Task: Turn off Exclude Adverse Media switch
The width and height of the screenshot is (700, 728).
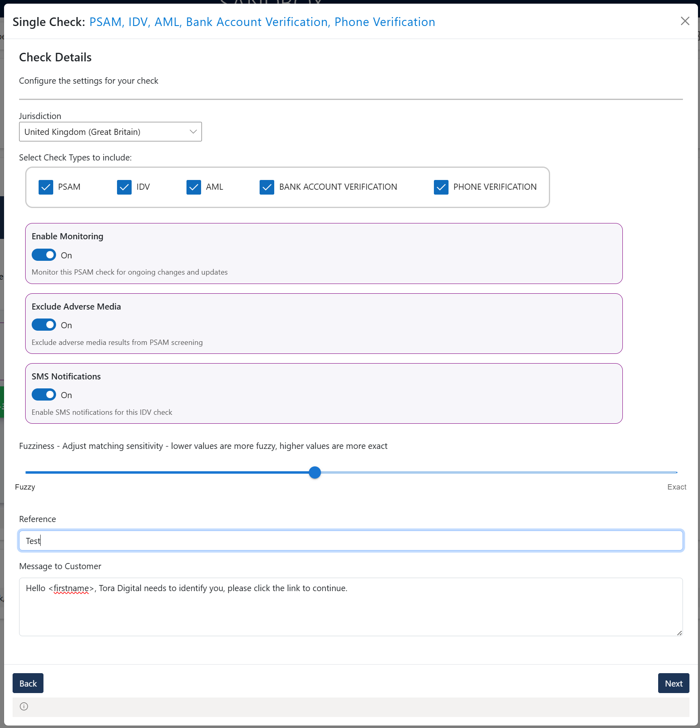Action: point(44,325)
